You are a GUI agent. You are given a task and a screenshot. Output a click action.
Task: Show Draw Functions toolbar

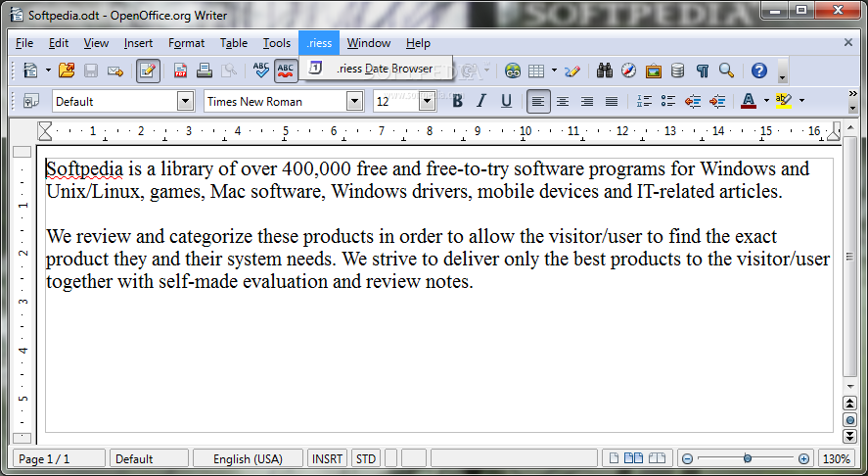572,71
